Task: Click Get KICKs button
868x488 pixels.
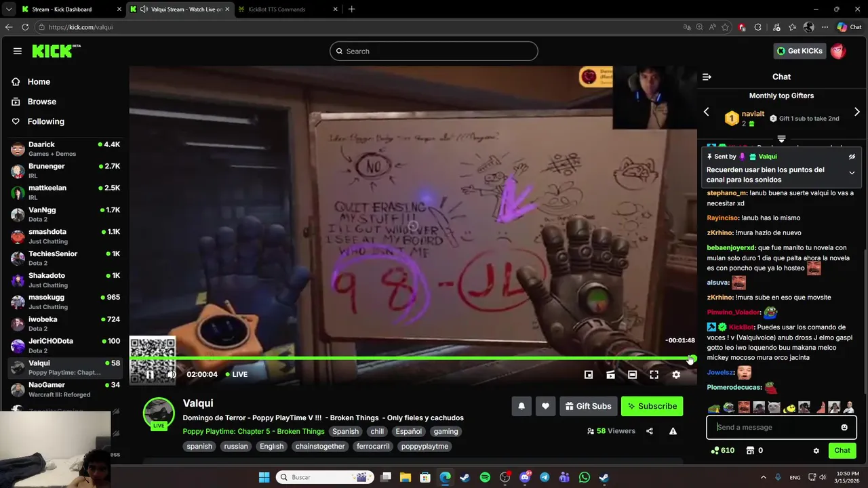Action: [800, 51]
